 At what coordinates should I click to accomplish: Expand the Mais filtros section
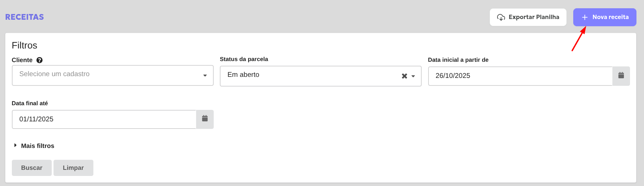pyautogui.click(x=38, y=146)
